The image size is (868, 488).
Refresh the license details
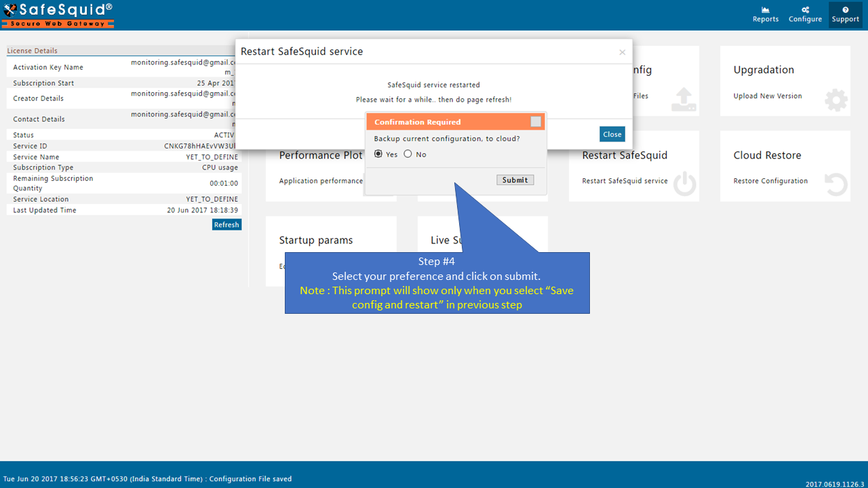coord(226,224)
